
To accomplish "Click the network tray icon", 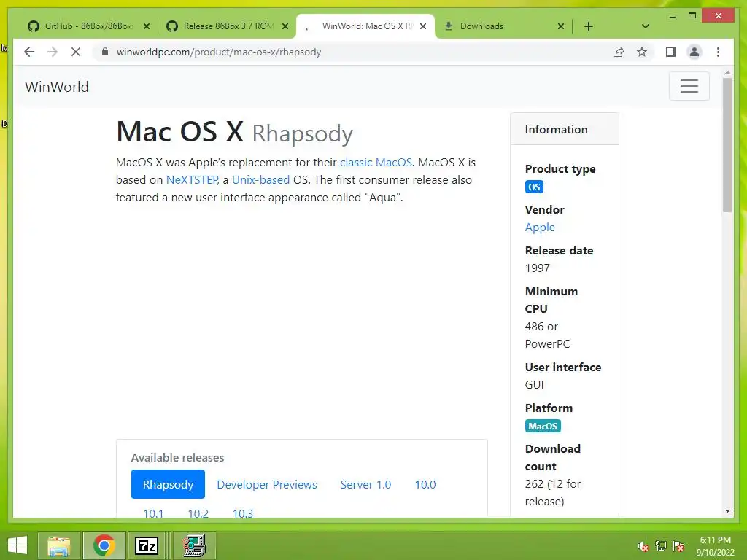I will pyautogui.click(x=660, y=546).
